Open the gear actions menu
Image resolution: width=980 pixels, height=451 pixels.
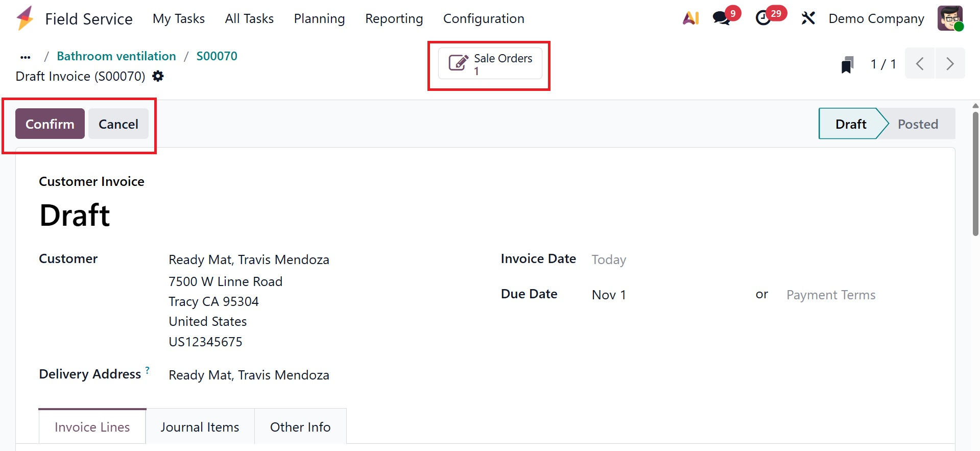pos(158,76)
